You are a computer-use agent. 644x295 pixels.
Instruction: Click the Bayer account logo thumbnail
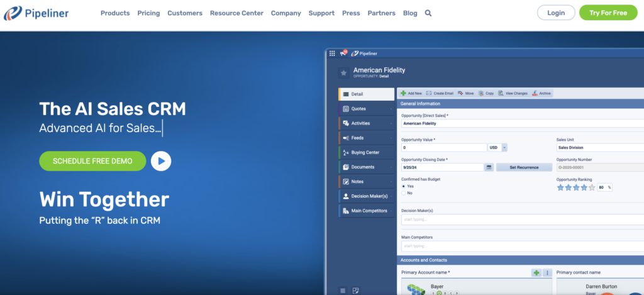416,289
